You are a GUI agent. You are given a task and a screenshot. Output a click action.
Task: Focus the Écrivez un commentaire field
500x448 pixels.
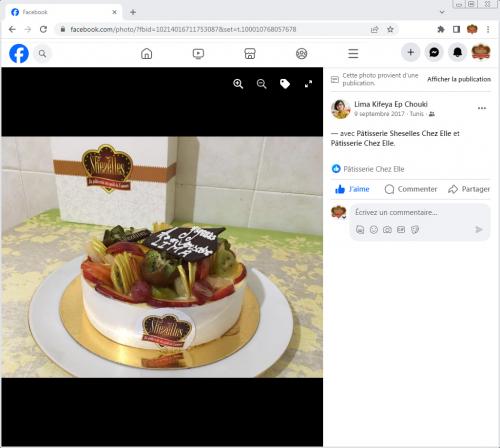[x=420, y=212]
